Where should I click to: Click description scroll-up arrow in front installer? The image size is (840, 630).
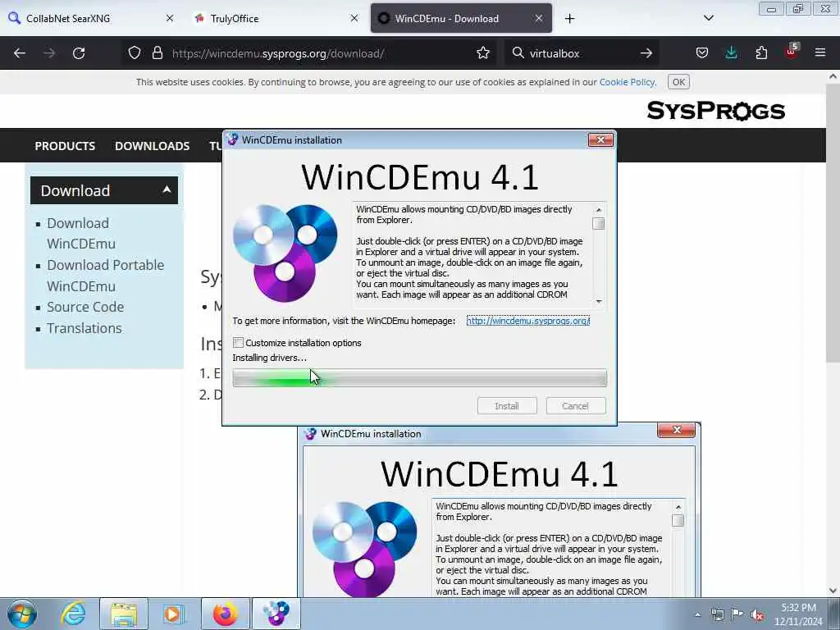coord(598,209)
